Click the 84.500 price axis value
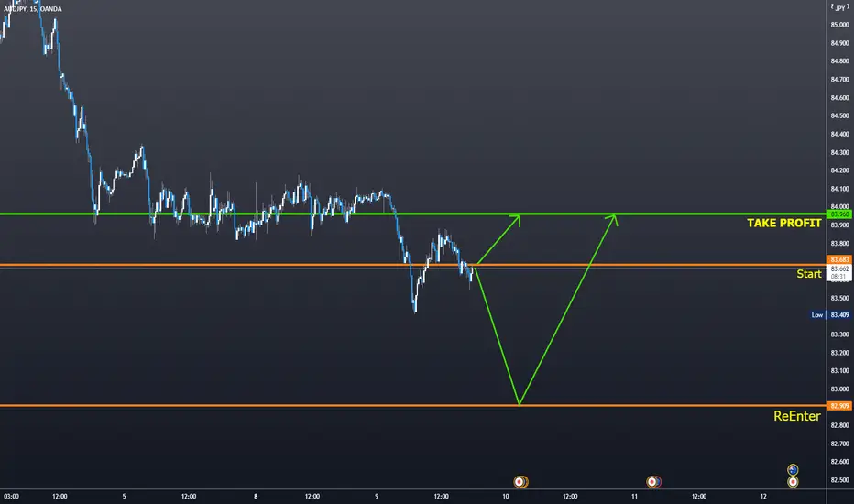 839,116
